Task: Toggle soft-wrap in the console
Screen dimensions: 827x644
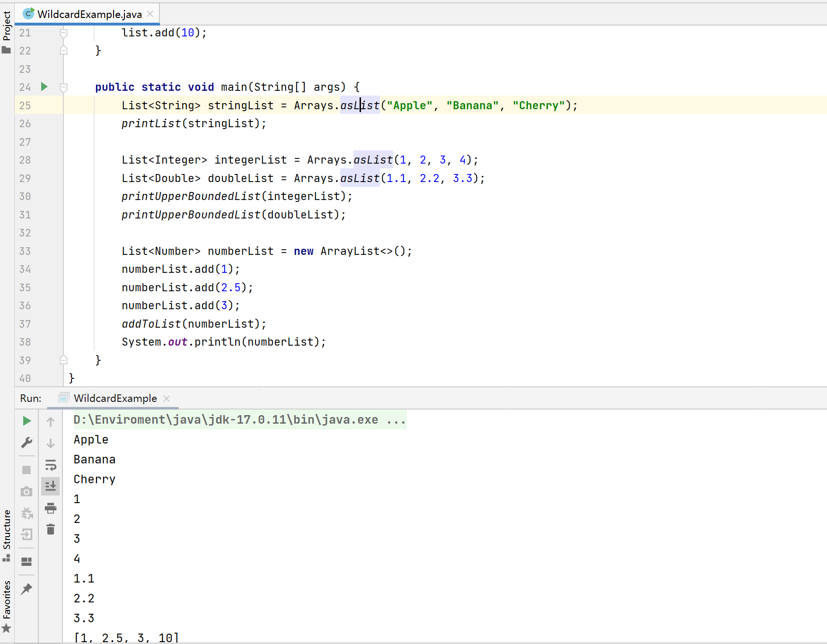Action: click(x=51, y=465)
